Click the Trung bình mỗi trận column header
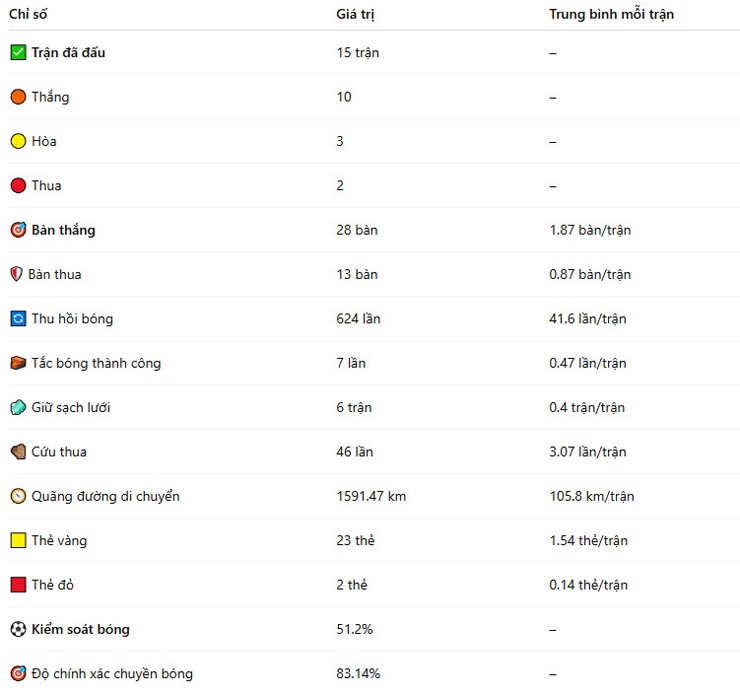This screenshot has height=695, width=740. click(611, 14)
